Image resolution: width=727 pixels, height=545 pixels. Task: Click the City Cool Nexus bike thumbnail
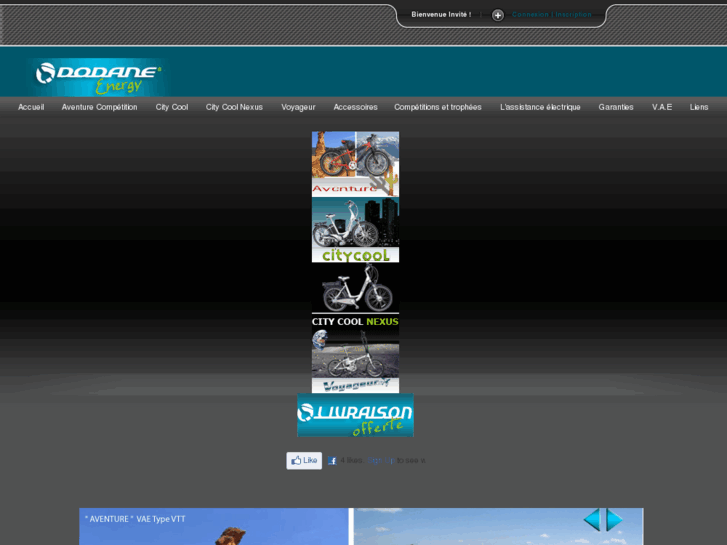355,295
